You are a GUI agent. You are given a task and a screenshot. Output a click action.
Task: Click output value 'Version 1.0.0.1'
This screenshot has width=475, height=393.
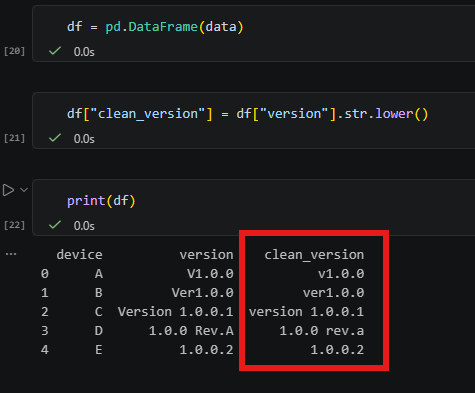pos(175,312)
